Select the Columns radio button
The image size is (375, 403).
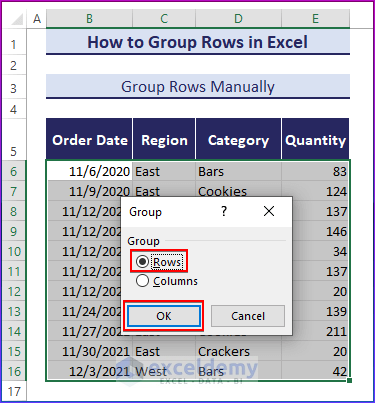[x=142, y=280]
